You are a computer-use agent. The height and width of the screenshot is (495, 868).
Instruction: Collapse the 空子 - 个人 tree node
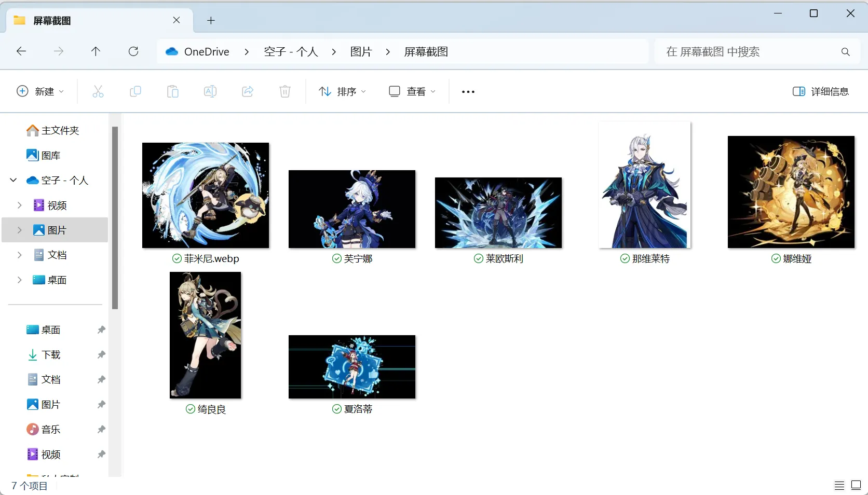coord(13,180)
